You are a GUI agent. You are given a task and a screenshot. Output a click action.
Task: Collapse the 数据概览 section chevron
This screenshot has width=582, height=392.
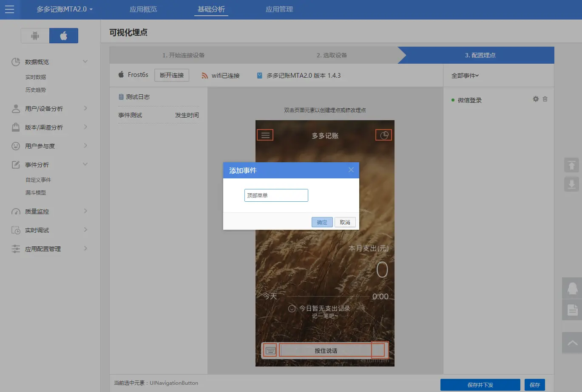(85, 62)
